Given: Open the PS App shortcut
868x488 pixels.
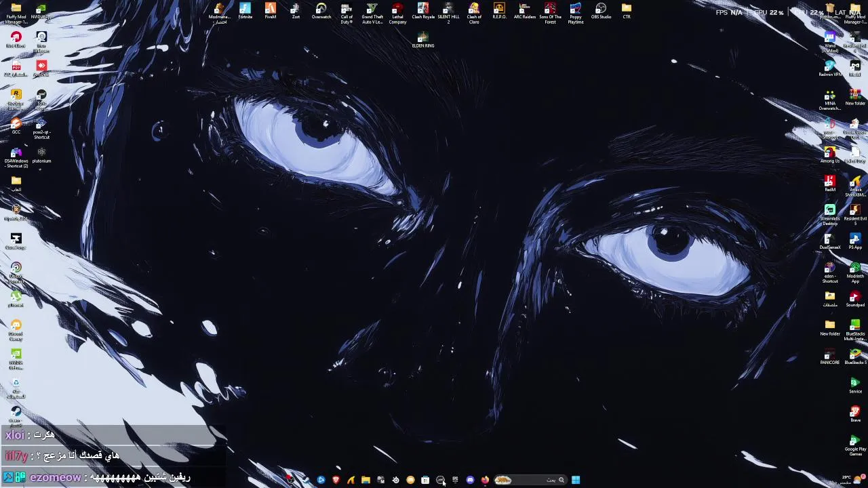Looking at the screenshot, I should 855,241.
